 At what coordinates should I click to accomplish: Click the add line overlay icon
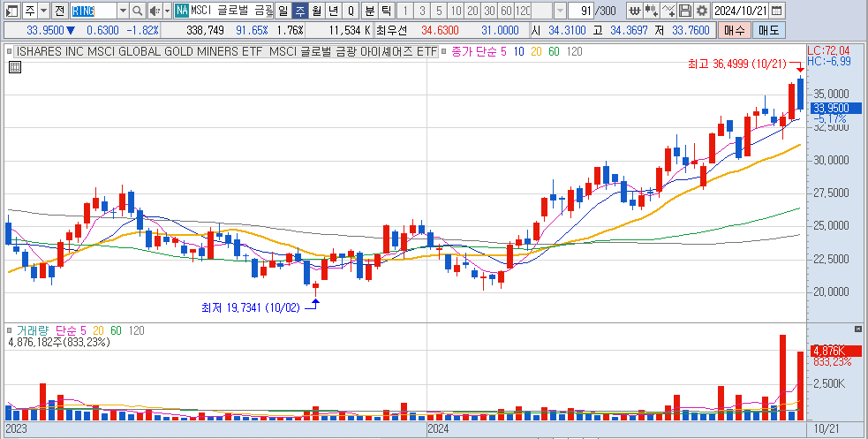point(668,10)
